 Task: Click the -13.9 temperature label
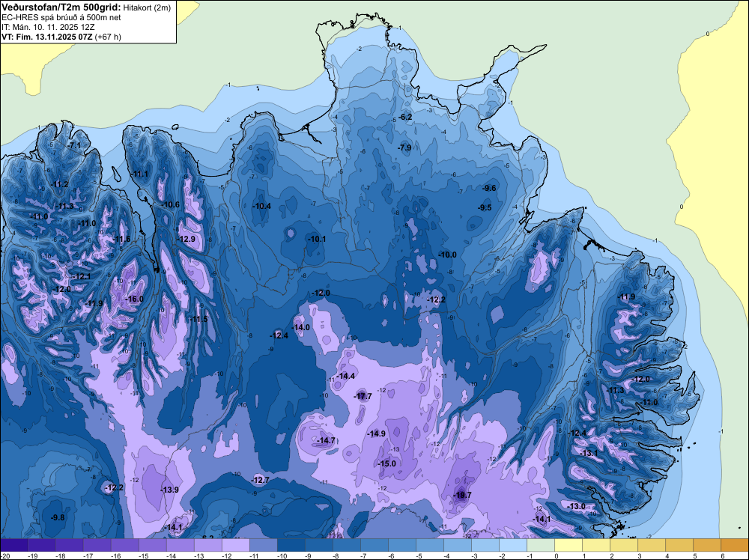pos(169,490)
